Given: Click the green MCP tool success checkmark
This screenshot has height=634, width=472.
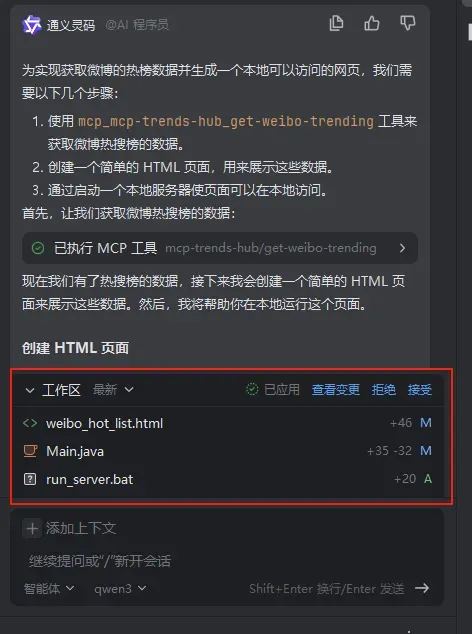Looking at the screenshot, I should (x=38, y=248).
